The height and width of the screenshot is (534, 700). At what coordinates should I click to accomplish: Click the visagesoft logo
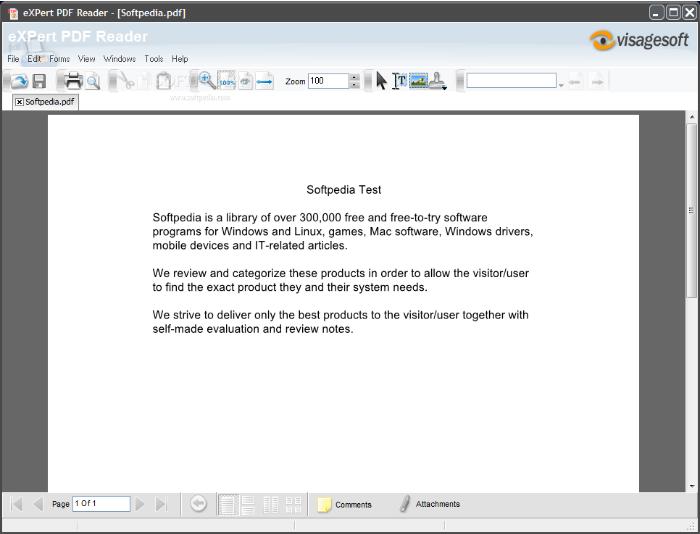tap(639, 40)
